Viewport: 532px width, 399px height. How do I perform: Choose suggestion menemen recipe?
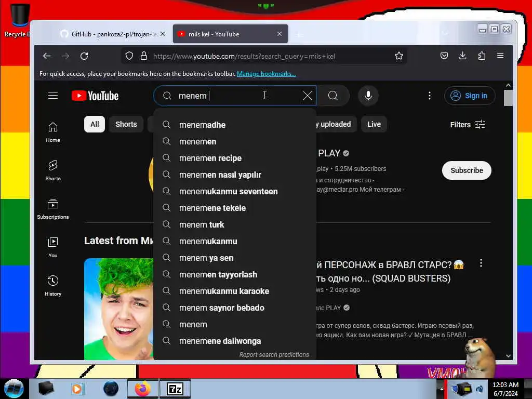235,158
